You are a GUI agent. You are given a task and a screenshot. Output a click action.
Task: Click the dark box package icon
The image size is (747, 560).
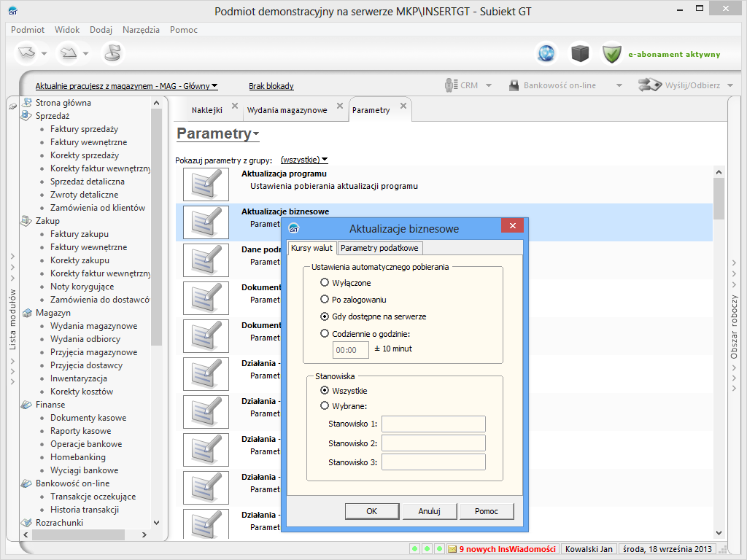click(x=580, y=53)
